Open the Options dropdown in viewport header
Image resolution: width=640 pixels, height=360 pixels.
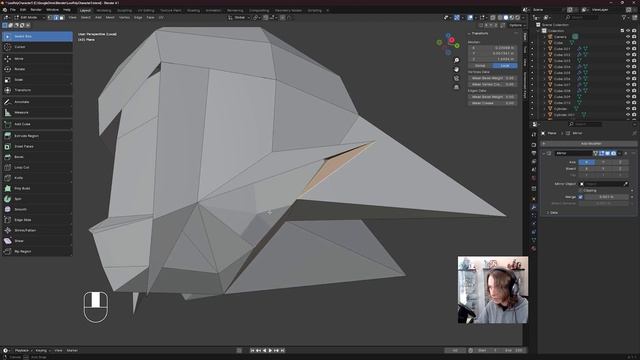[x=517, y=25]
